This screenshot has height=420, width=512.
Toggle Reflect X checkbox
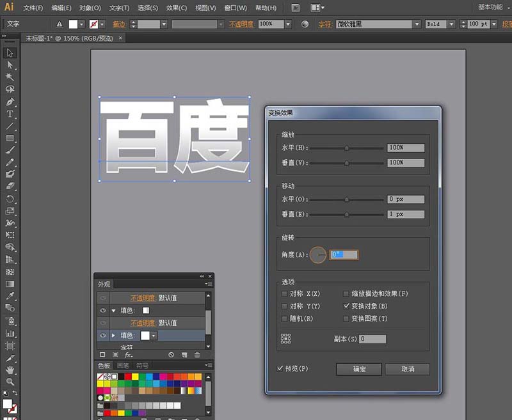(x=284, y=294)
